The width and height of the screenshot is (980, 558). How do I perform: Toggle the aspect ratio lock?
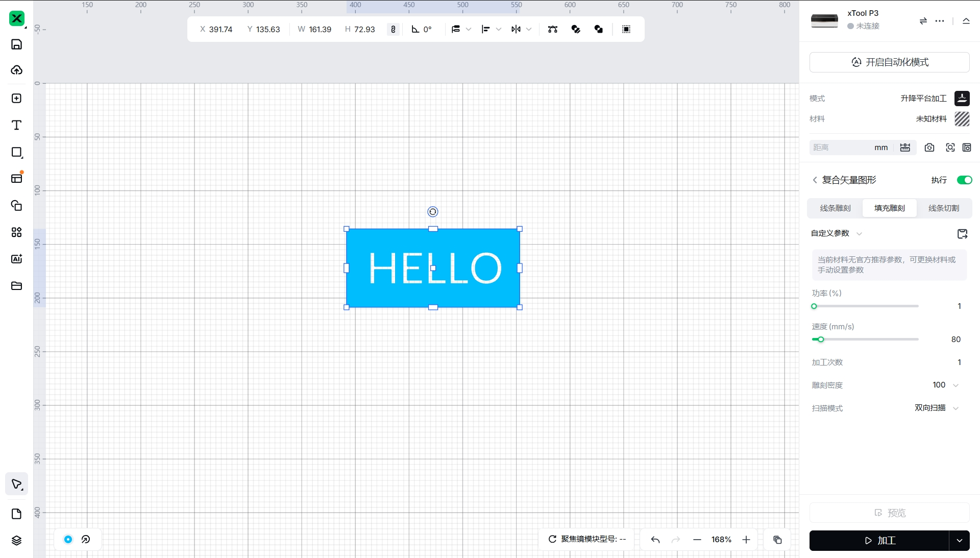pos(393,29)
